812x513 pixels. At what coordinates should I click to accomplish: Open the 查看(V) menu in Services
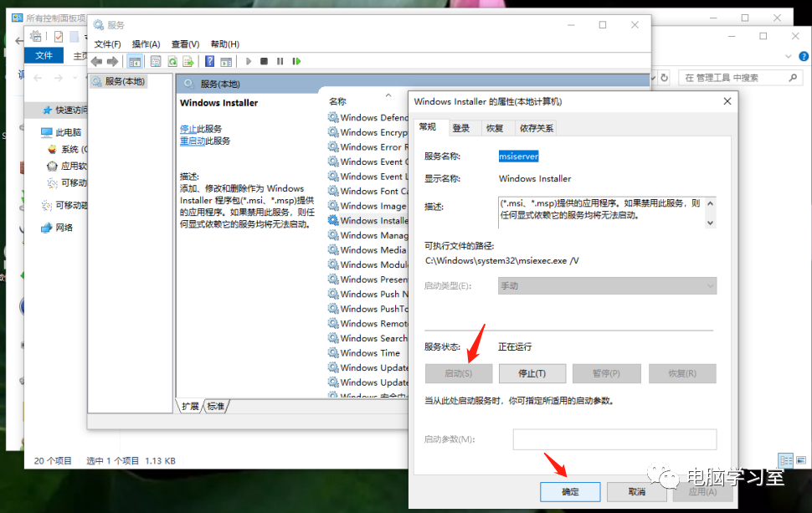(185, 44)
